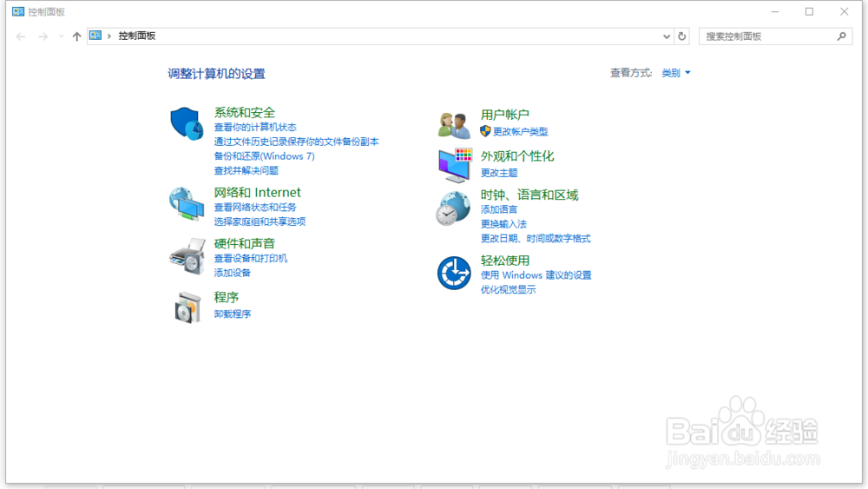Click the 更换输入法 link

click(x=503, y=224)
